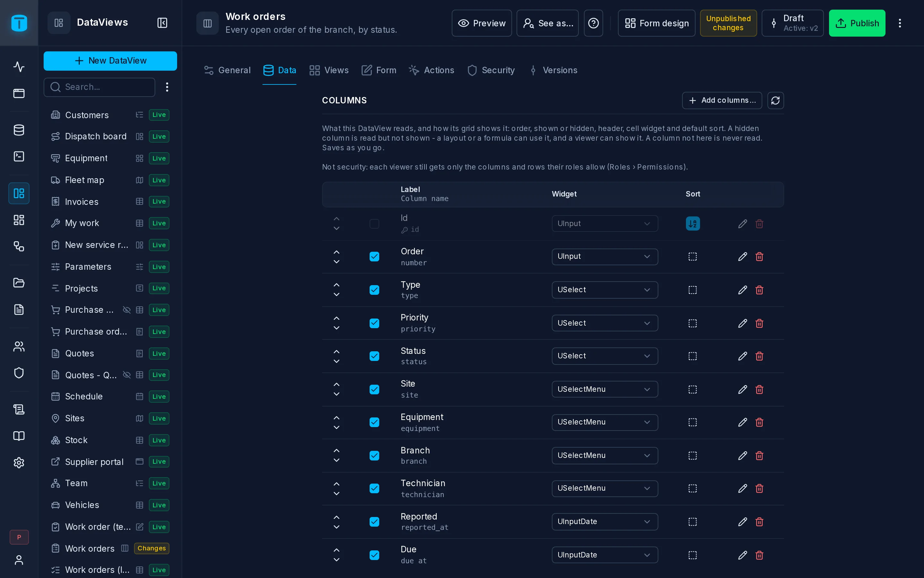Screen dimensions: 924x578
Task: Uncheck the Site column checkbox
Action: coord(374,390)
